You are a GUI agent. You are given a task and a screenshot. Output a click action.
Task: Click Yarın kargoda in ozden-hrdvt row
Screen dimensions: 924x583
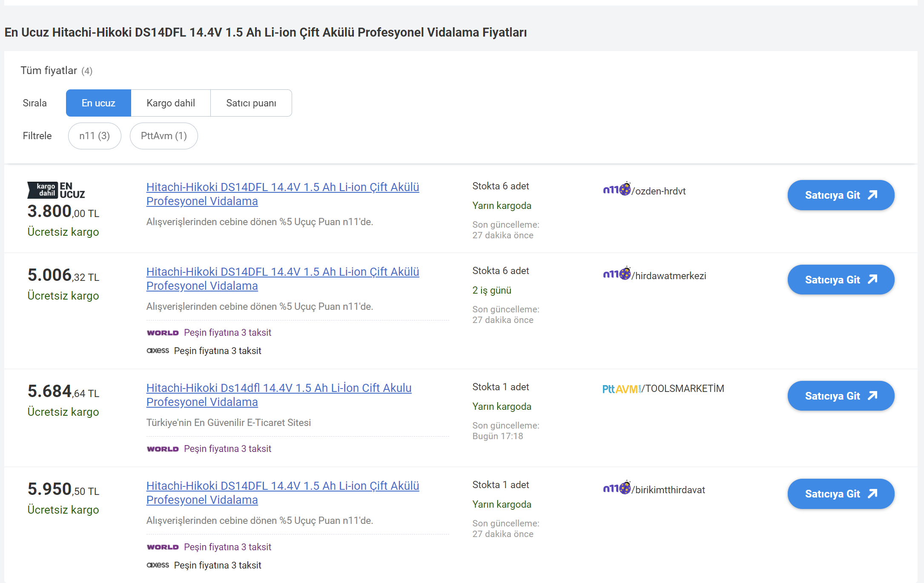pyautogui.click(x=502, y=206)
